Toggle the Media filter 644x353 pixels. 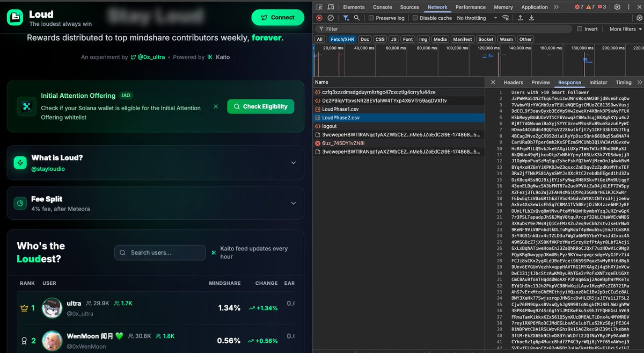tap(440, 39)
